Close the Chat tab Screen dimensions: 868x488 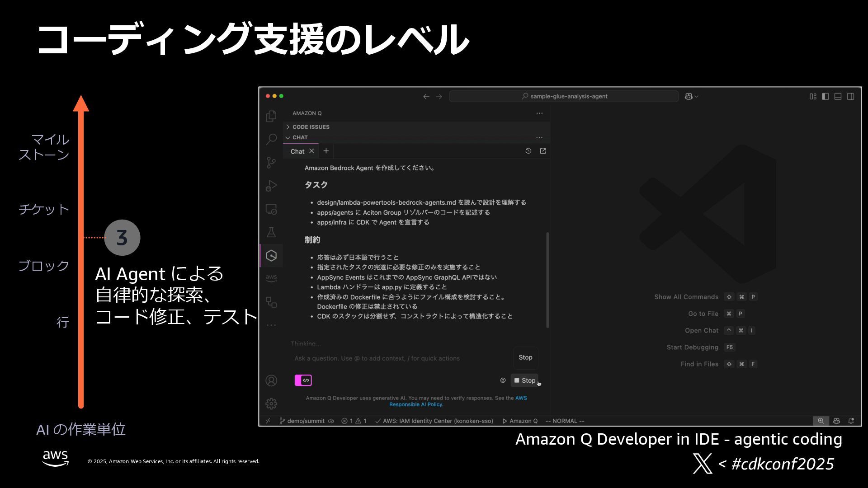311,151
